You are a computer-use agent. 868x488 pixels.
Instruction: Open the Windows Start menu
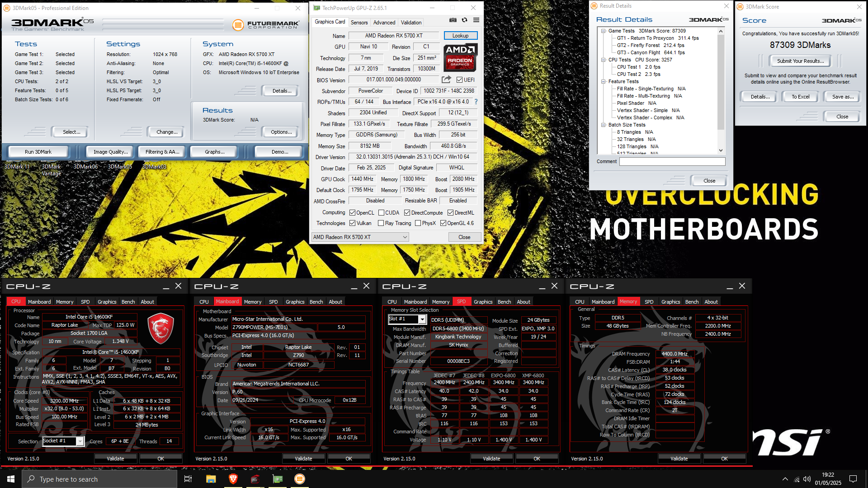[11, 479]
